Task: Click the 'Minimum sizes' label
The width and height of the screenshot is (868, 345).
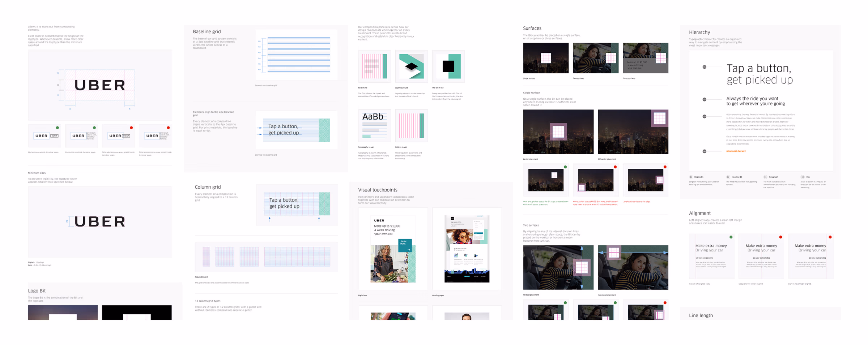Action: [37, 173]
